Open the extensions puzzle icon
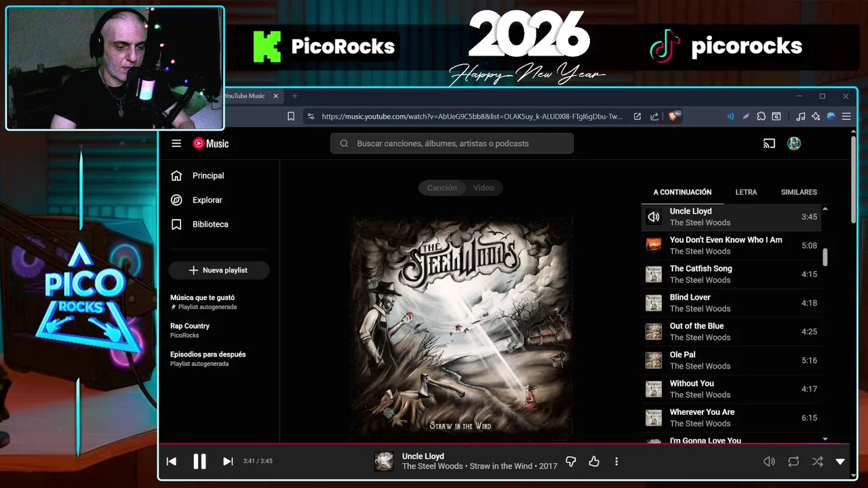This screenshot has height=488, width=868. pos(762,117)
